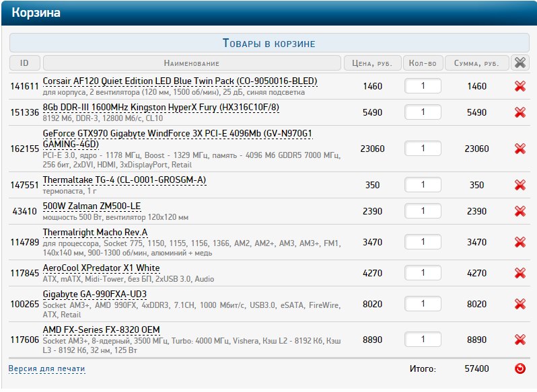Remove AMD FX-8320 OEM from cart
Image resolution: width=537 pixels, height=392 pixels.
click(x=520, y=340)
